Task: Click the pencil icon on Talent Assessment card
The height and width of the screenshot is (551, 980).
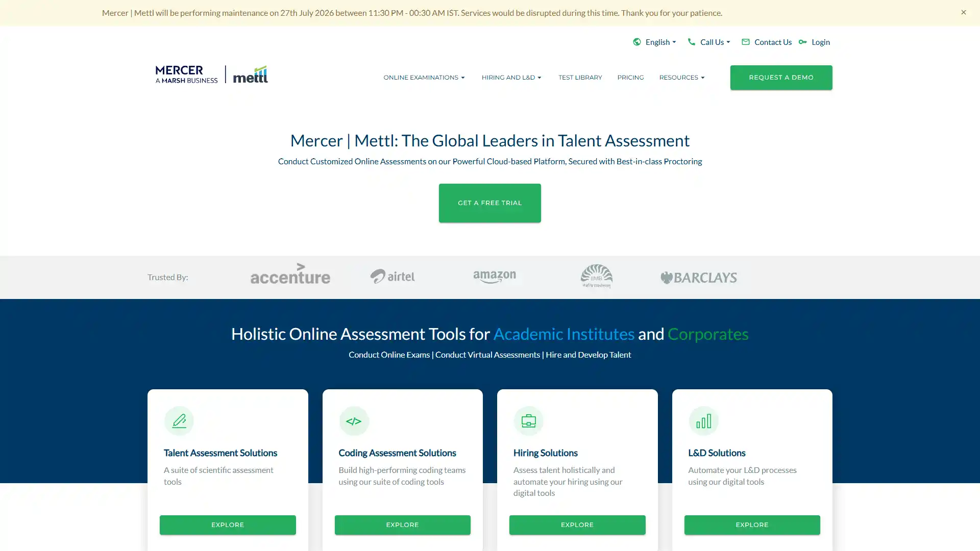Action: (x=179, y=421)
